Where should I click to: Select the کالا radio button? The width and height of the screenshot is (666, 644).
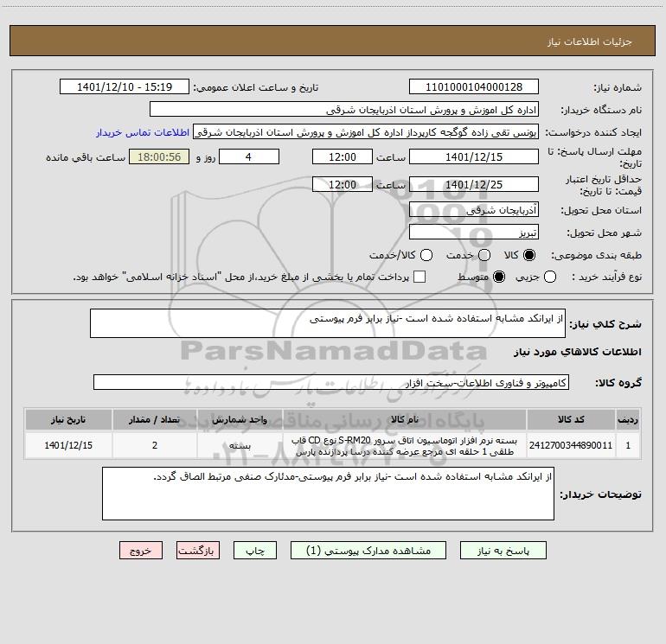coord(529,255)
